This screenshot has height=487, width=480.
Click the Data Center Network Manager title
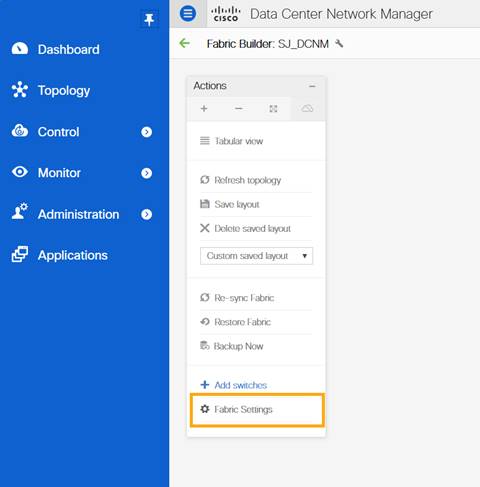[x=341, y=14]
